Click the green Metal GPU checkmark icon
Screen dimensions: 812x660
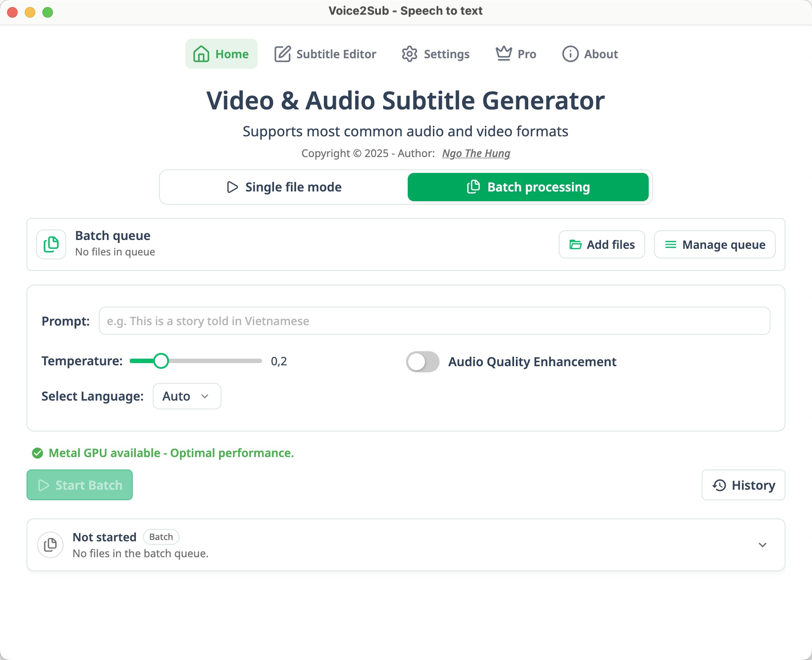pos(38,453)
